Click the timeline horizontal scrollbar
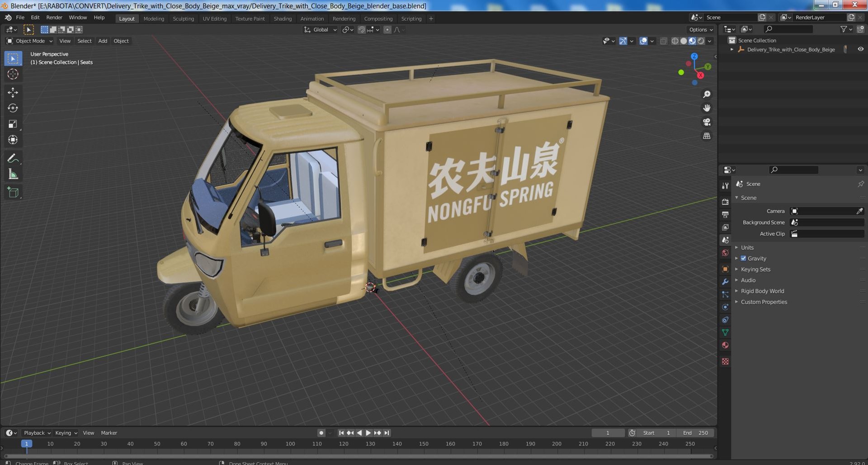The height and width of the screenshot is (465, 868). pyautogui.click(x=359, y=456)
